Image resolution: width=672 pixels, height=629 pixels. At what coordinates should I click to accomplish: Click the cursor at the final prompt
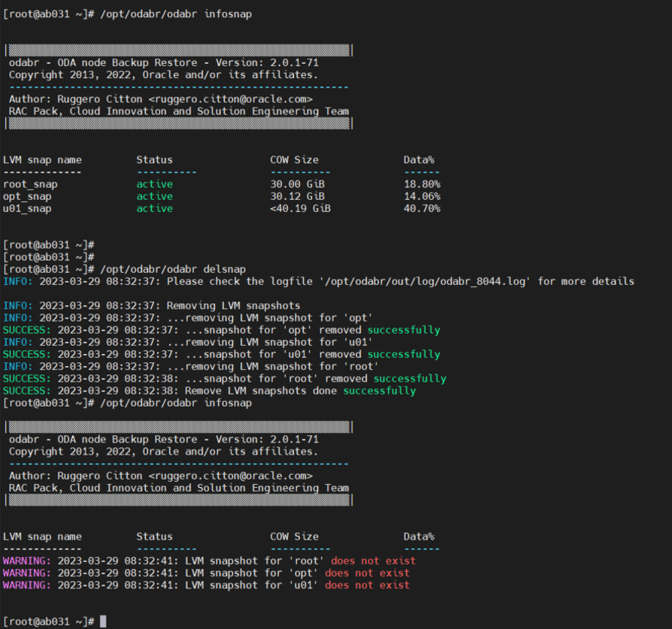[103, 621]
